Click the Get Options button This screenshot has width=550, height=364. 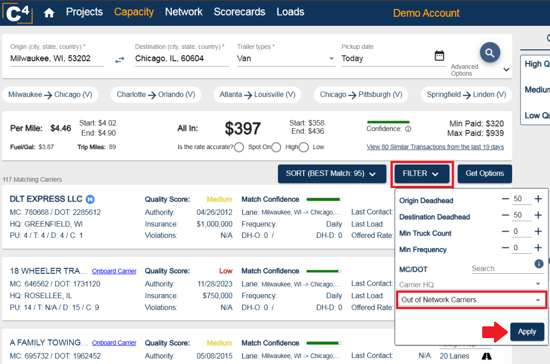point(485,174)
